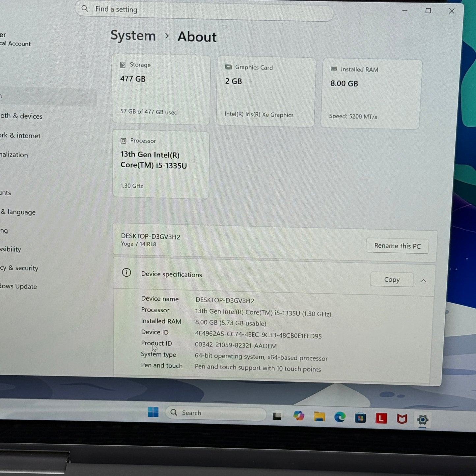Open the Processor card for i5-1335U

[x=161, y=164]
